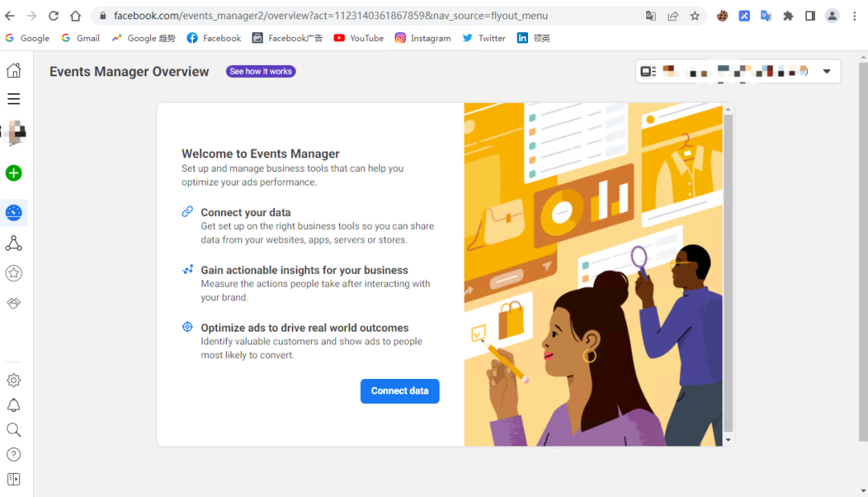Open the Google 趋势 bookmark

coord(143,39)
